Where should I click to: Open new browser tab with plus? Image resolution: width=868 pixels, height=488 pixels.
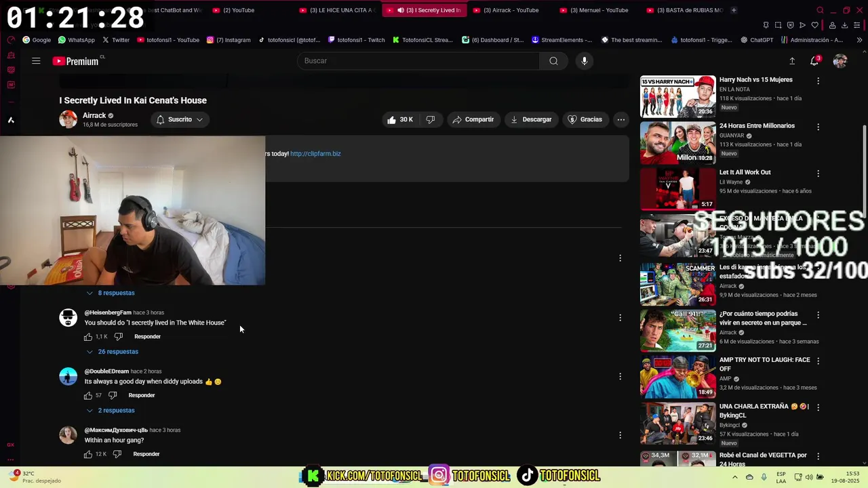pyautogui.click(x=734, y=10)
